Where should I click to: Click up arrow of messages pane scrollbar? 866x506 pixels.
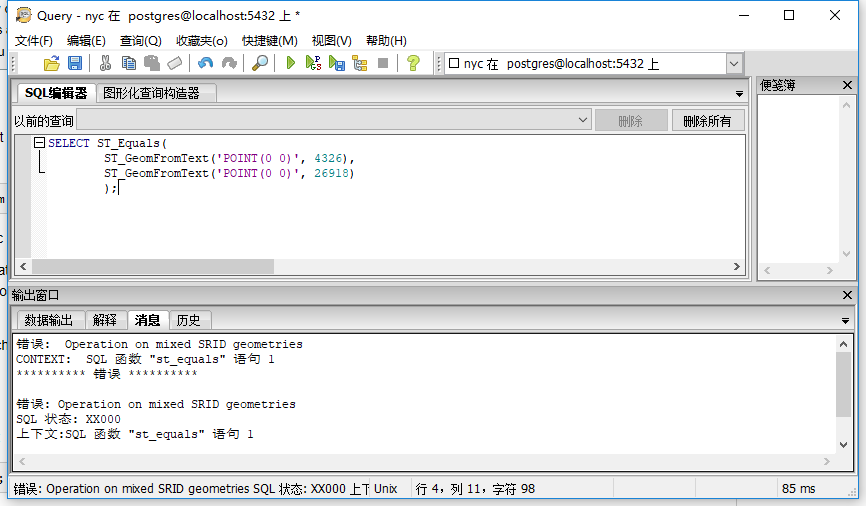(843, 344)
